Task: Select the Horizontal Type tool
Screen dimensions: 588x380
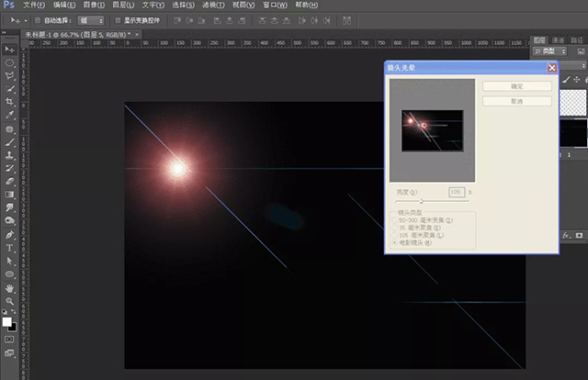Action: 10,248
